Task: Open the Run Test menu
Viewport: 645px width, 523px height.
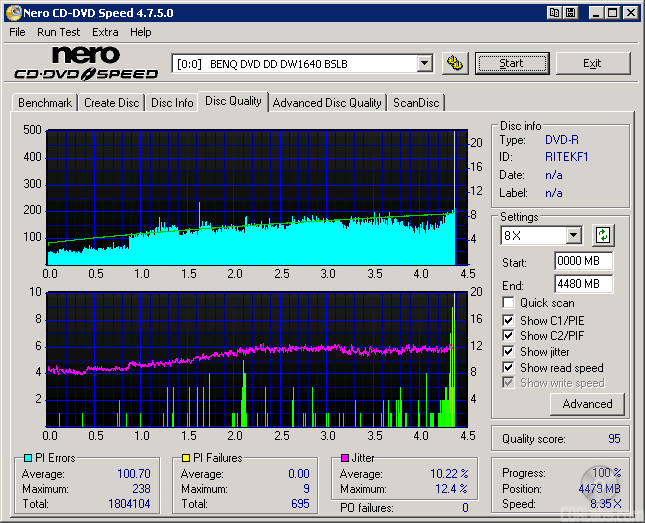Action: click(59, 32)
